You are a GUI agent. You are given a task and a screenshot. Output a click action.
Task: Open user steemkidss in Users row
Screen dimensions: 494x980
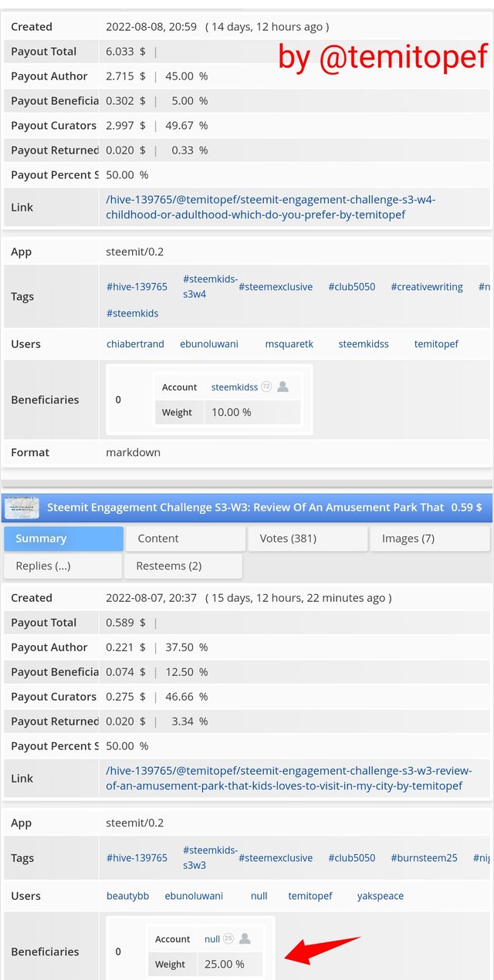click(x=364, y=344)
